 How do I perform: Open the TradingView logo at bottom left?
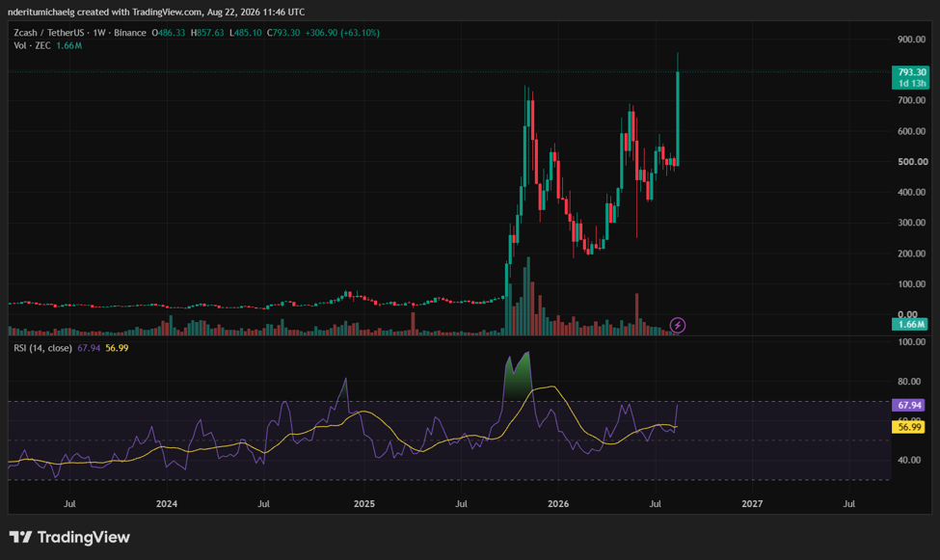coord(69,537)
